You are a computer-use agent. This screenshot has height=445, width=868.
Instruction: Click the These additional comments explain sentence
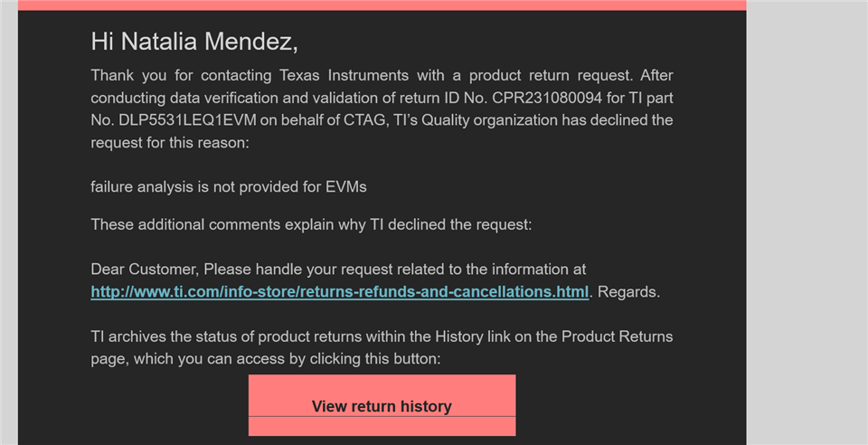311,224
